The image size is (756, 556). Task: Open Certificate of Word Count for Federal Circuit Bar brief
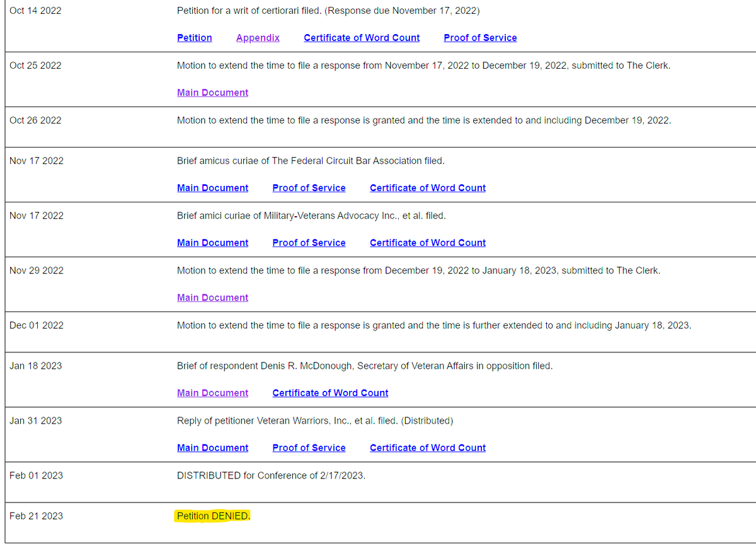428,188
